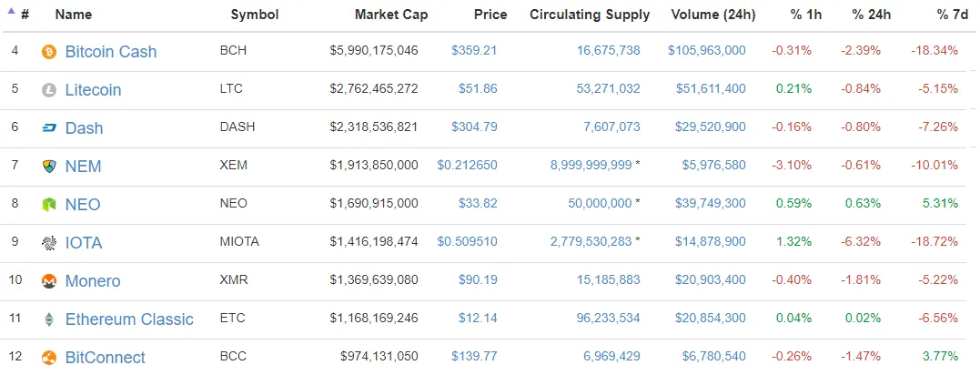The image size is (980, 375).
Task: Click the NEM logo icon
Action: click(x=49, y=167)
